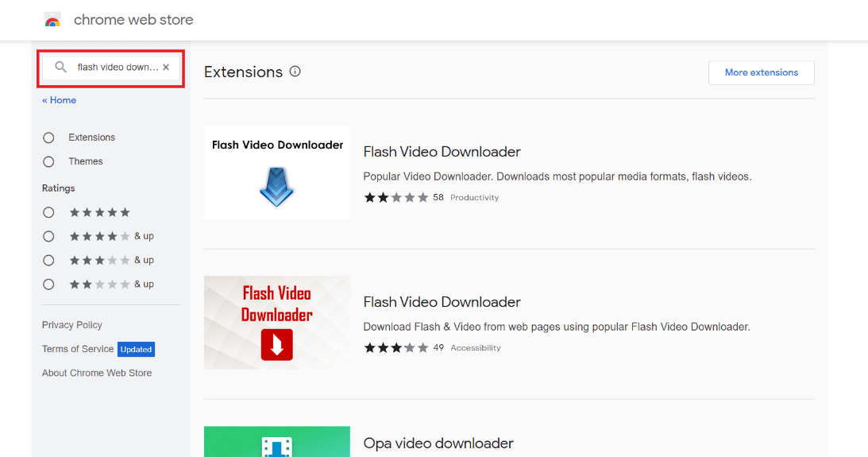Screen dimensions: 868x457
Task: Open the Terms of Service link
Action: (78, 349)
